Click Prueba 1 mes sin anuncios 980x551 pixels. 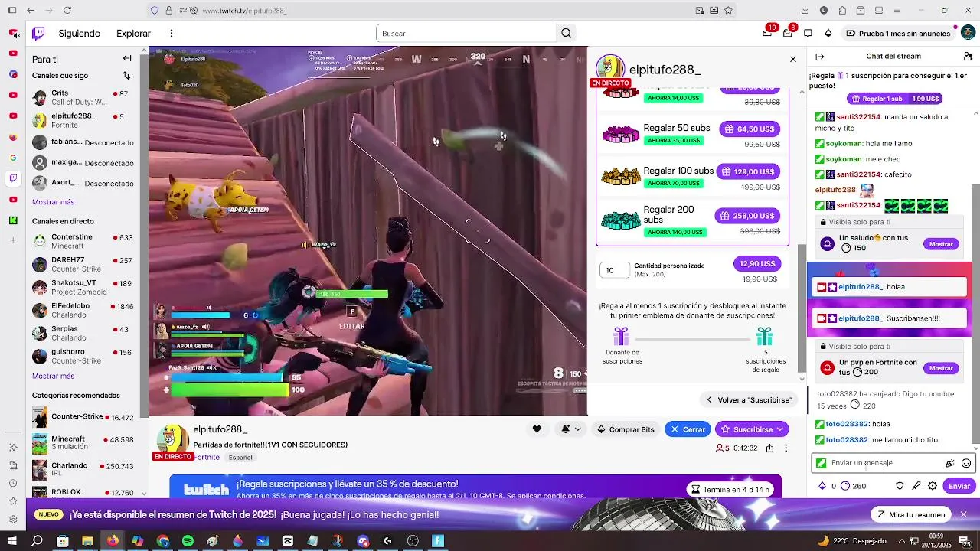point(897,33)
